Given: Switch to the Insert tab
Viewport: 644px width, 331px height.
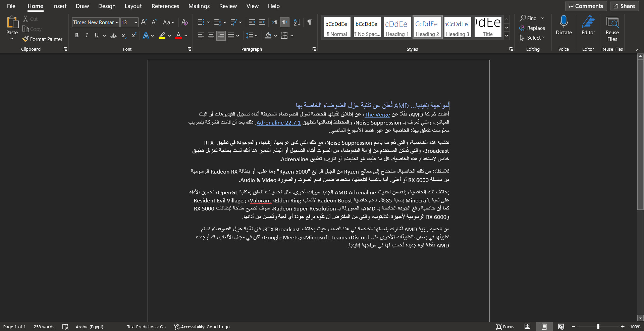Looking at the screenshot, I should pyautogui.click(x=59, y=6).
